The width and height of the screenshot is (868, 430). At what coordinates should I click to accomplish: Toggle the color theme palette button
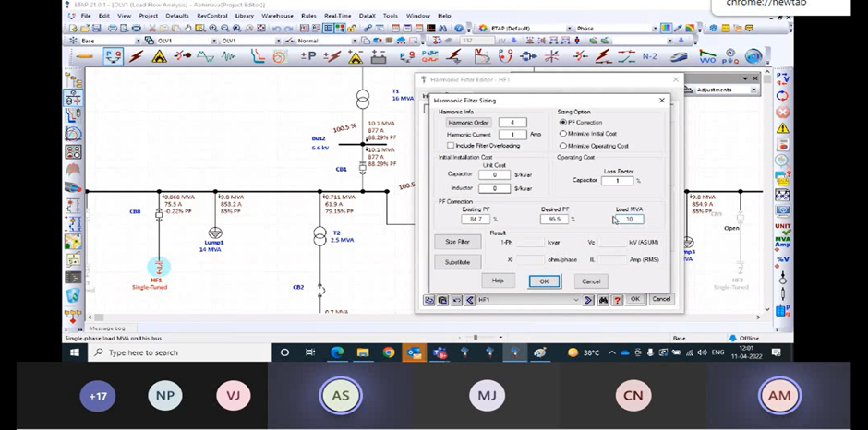click(x=667, y=29)
